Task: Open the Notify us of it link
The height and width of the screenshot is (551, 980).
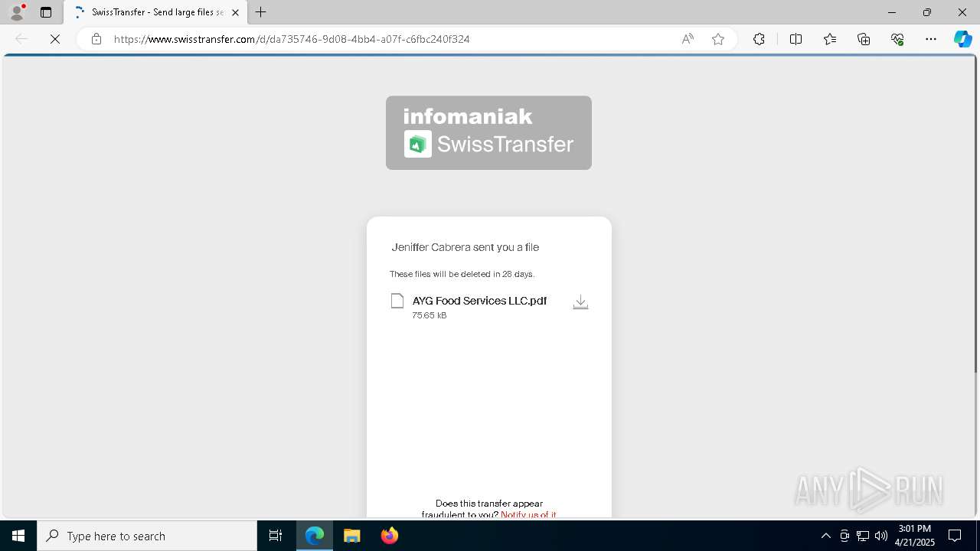Action: point(528,514)
